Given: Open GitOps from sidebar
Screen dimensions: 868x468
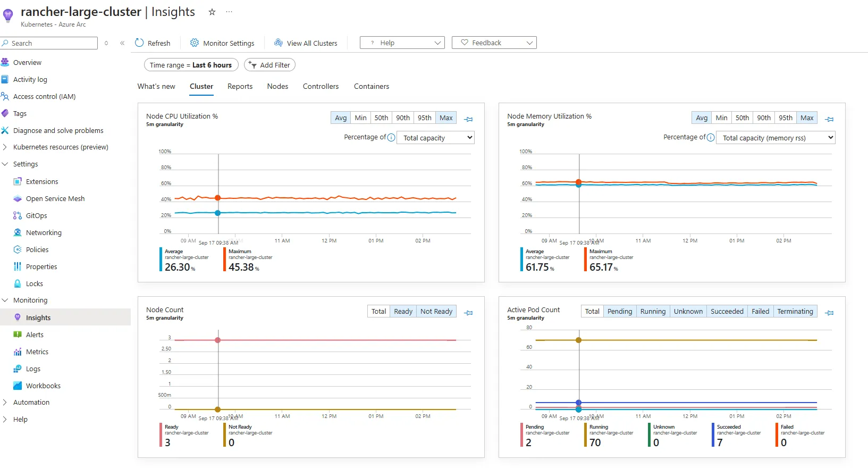Looking at the screenshot, I should coord(36,215).
